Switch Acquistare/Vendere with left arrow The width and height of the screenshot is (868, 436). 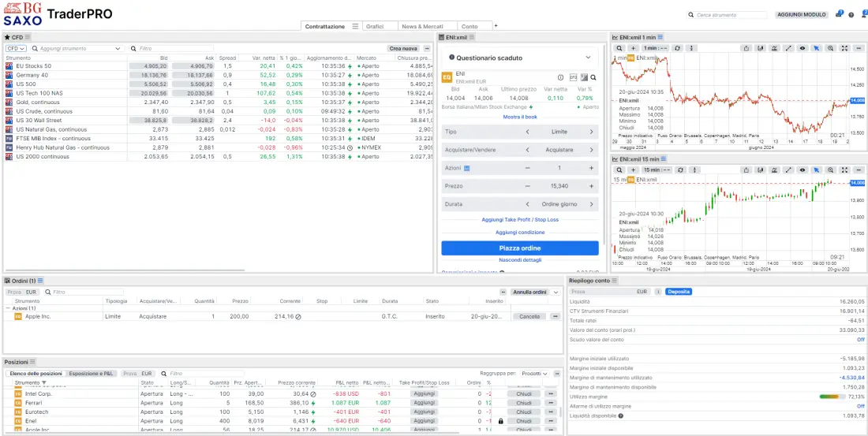pyautogui.click(x=527, y=150)
